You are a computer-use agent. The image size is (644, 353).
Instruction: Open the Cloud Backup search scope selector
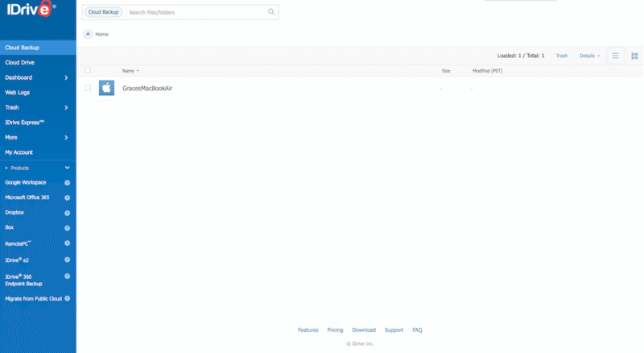[x=104, y=12]
